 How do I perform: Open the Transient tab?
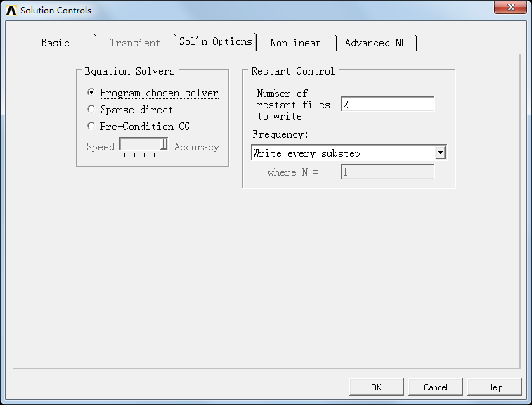pos(135,43)
